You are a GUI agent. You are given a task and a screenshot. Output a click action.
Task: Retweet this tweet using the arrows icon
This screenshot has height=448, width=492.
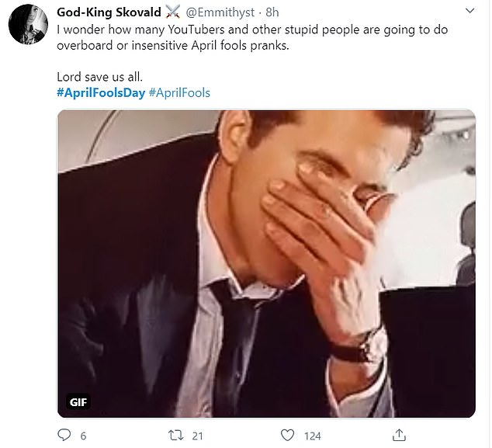point(175,435)
